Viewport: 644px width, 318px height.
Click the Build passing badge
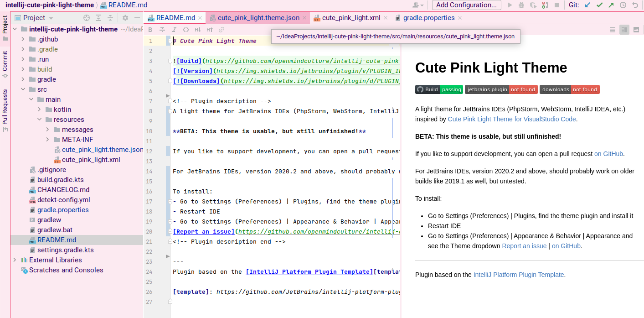coord(439,89)
